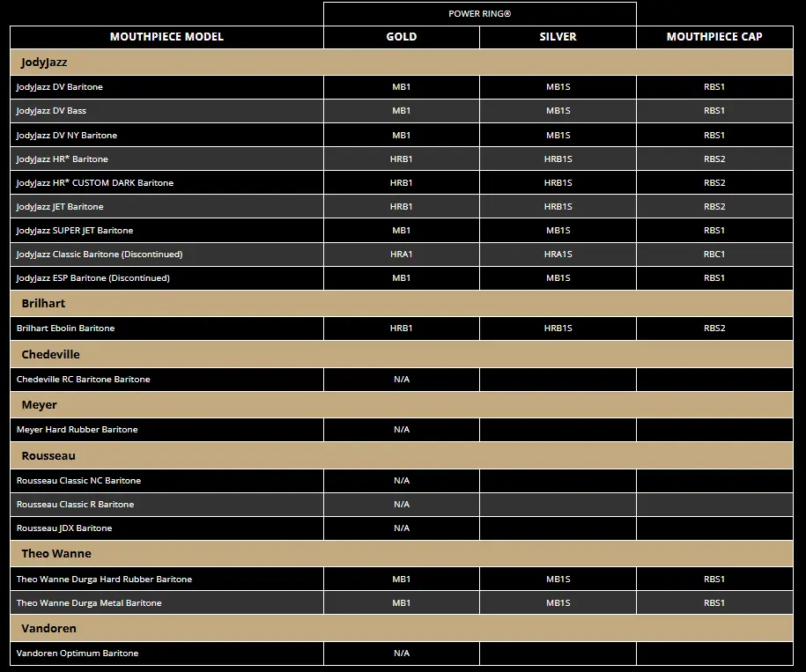
Task: Click silver MB1S in JodyJazz DV Bass row
Action: [x=558, y=110]
